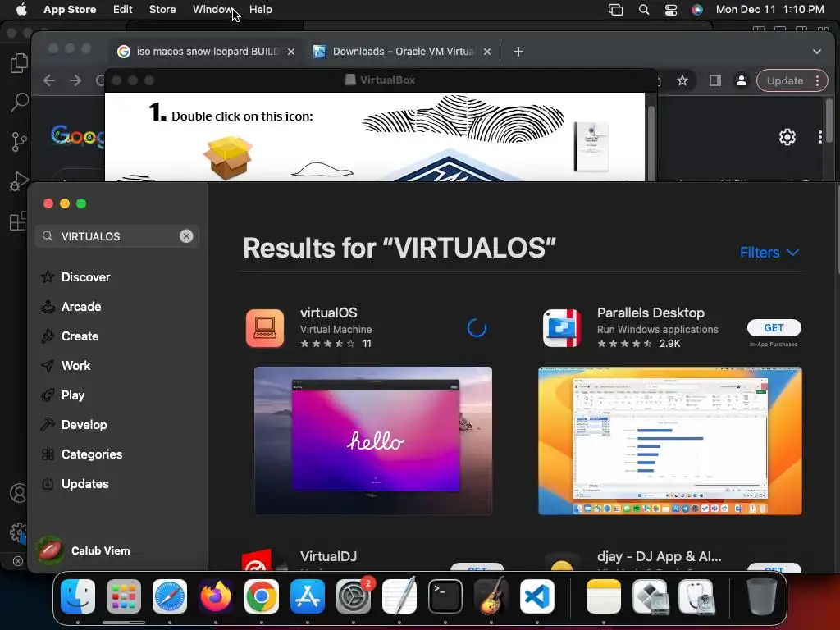Open the Work category in sidebar
The image size is (840, 630).
tap(66, 365)
